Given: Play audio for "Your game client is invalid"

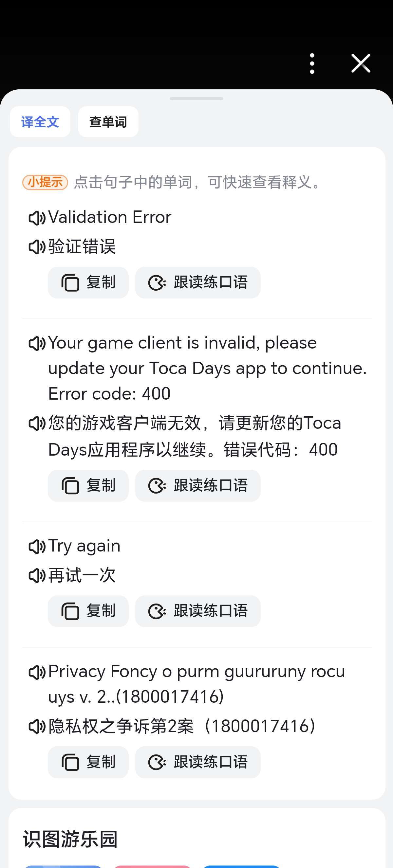Looking at the screenshot, I should 37,344.
